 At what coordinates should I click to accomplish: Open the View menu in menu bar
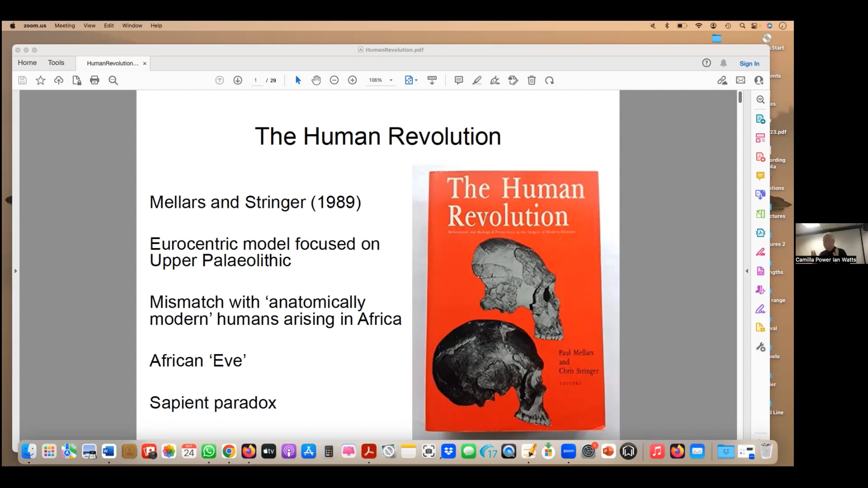(89, 26)
